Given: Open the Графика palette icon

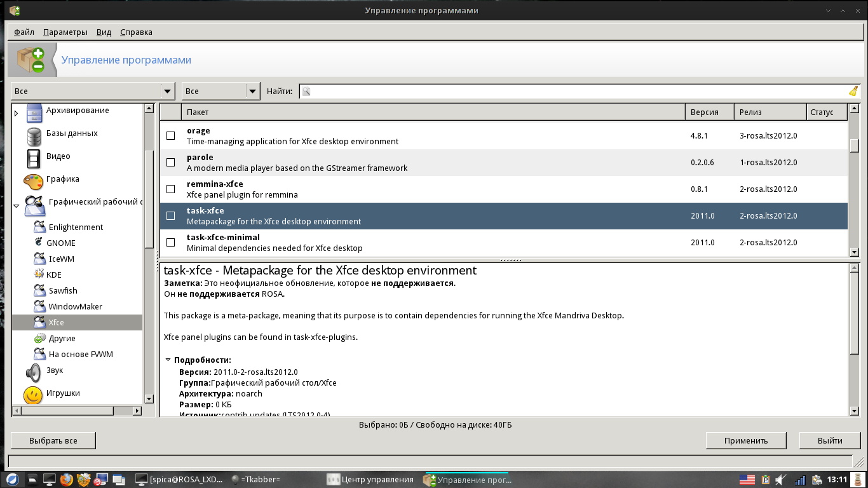Looking at the screenshot, I should (x=34, y=181).
